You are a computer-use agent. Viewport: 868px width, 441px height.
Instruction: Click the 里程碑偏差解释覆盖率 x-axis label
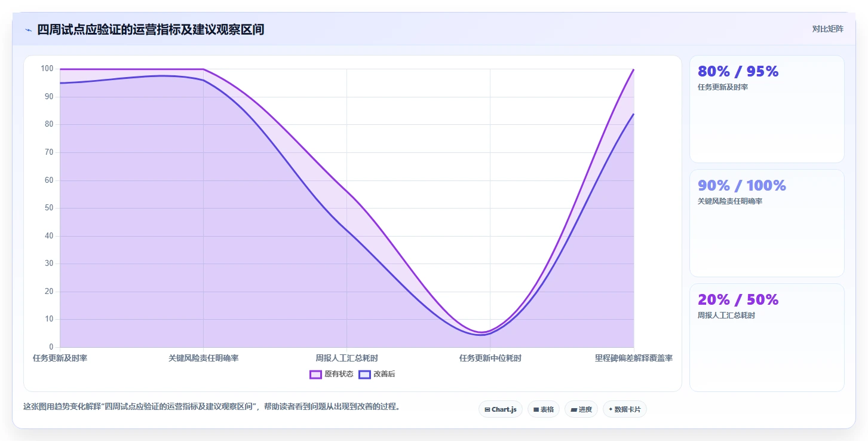(634, 358)
